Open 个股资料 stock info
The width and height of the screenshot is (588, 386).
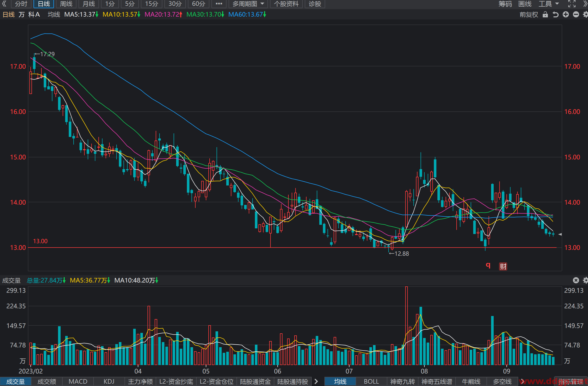tap(286, 4)
